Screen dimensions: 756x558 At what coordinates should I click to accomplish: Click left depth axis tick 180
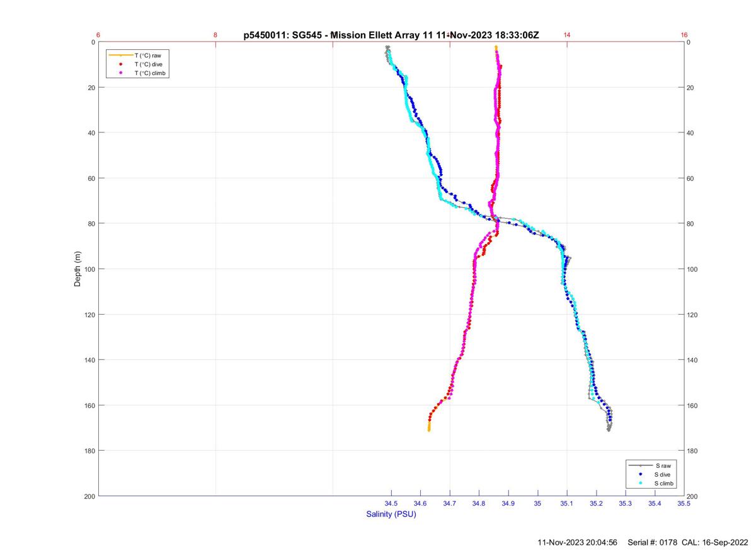pyautogui.click(x=89, y=451)
